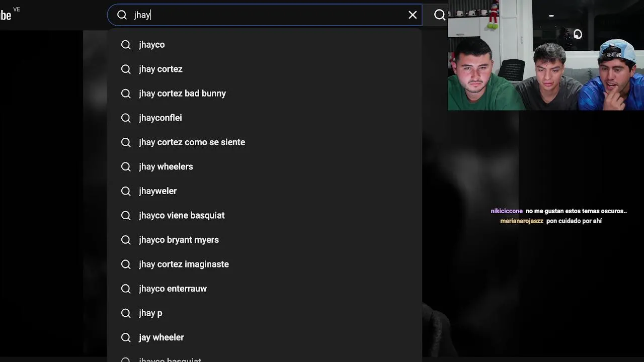The height and width of the screenshot is (362, 644).
Task: Click magnifier icon beside 'jhayco viene basquiat'
Action: pyautogui.click(x=126, y=215)
